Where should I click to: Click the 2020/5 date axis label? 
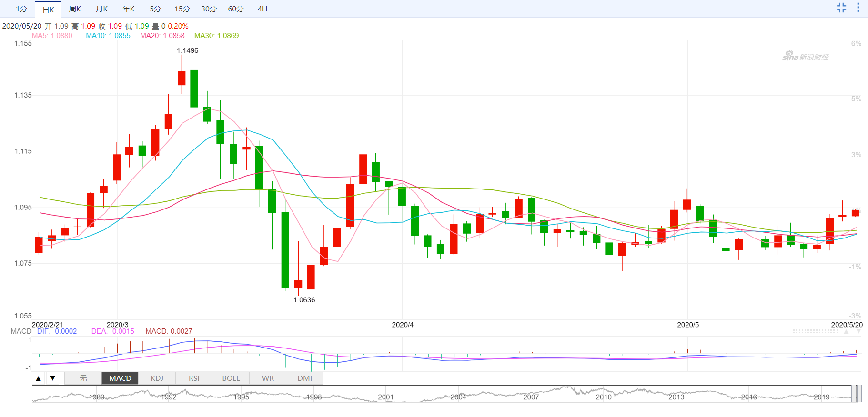[688, 325]
